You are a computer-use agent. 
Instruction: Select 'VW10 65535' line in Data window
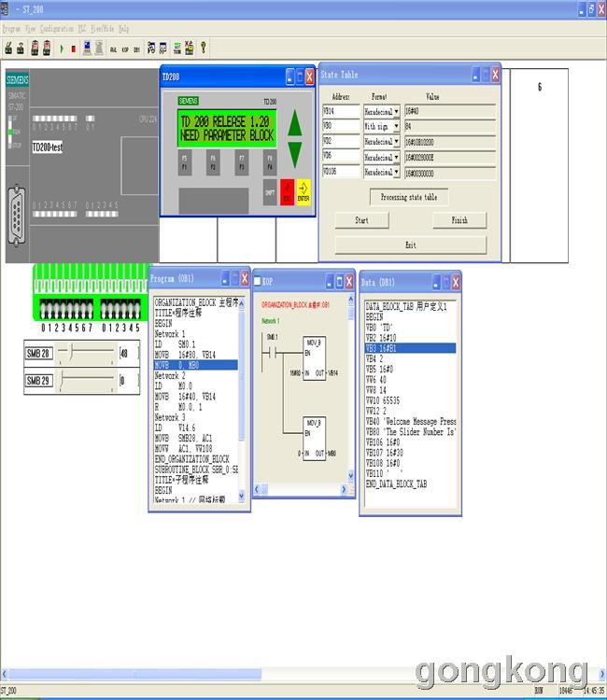pyautogui.click(x=383, y=400)
